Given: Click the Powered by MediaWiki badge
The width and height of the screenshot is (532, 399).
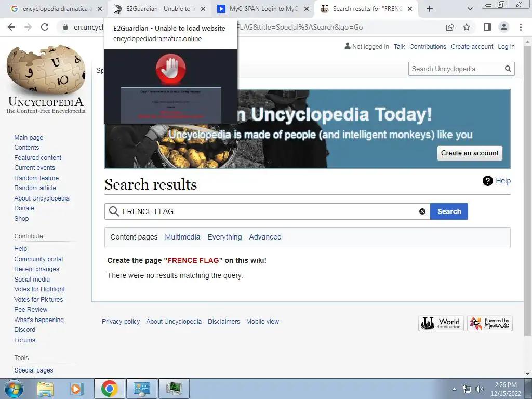Looking at the screenshot, I should click(x=489, y=323).
